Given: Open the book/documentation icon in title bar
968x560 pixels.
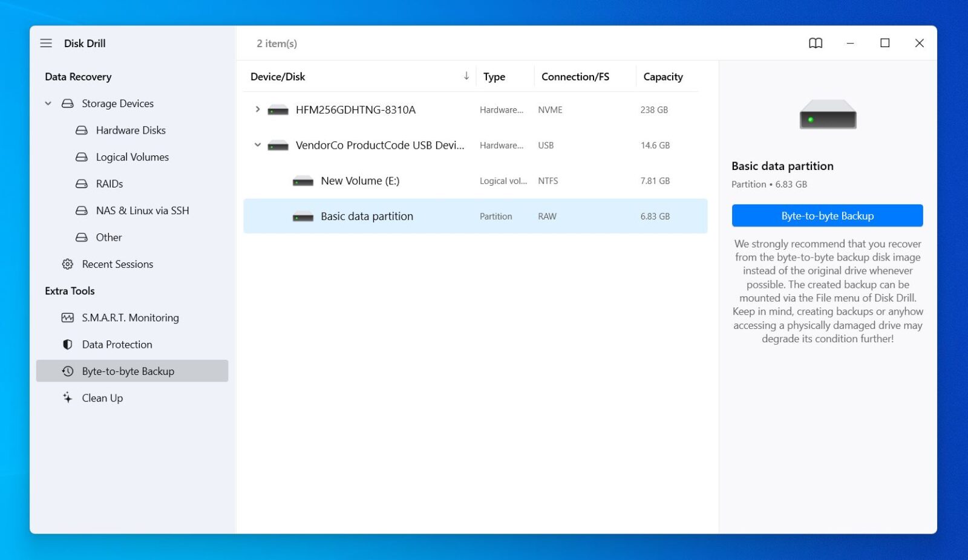Looking at the screenshot, I should point(815,43).
